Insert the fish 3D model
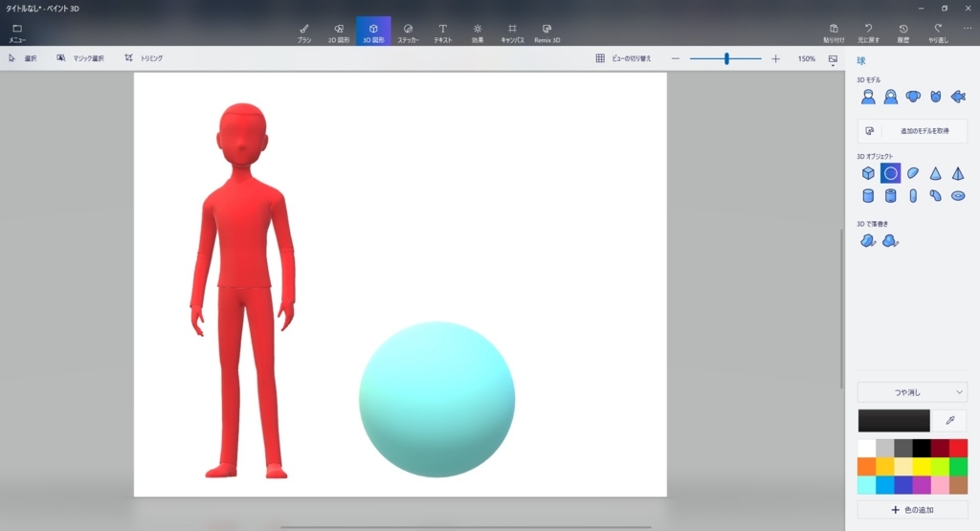The image size is (980, 531). (x=958, y=97)
